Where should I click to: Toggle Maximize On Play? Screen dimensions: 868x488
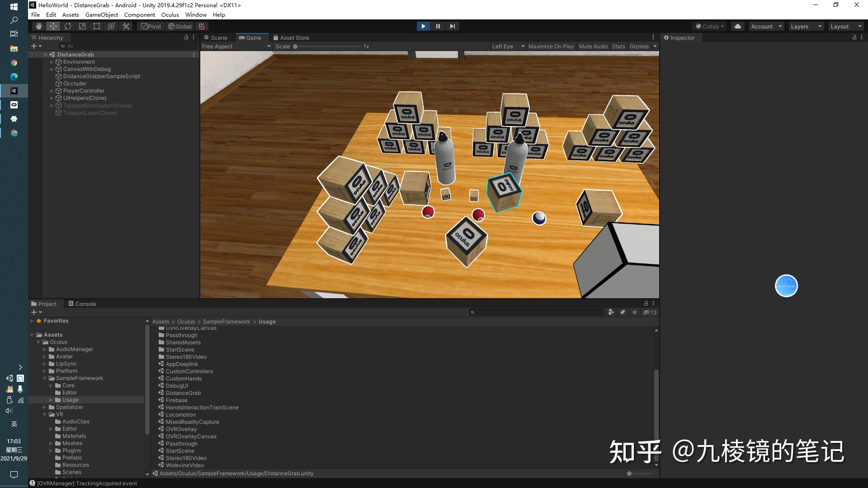coord(551,46)
